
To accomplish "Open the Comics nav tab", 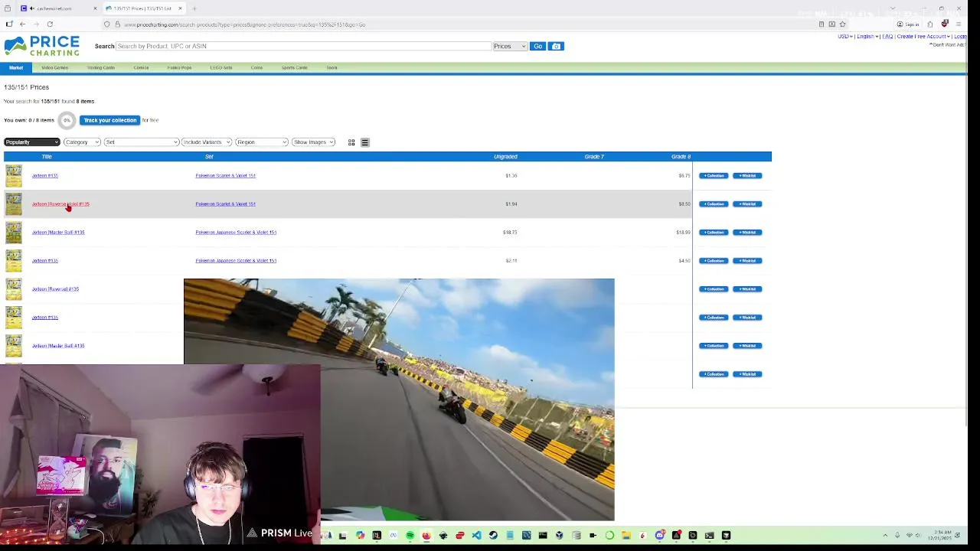I will click(x=141, y=67).
